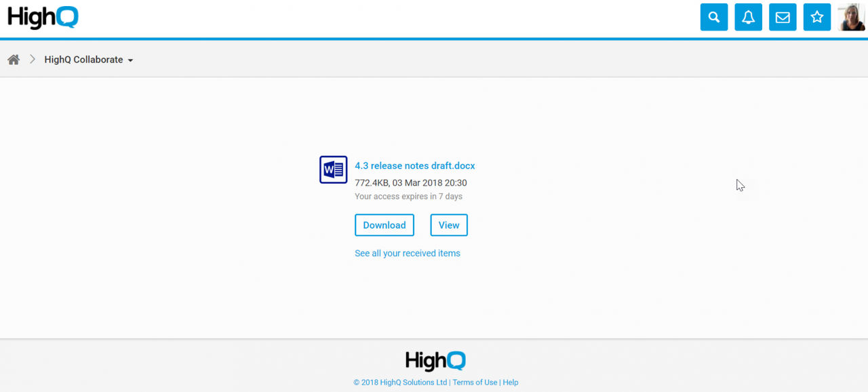868x392 pixels.
Task: Open the 4.3 release notes draft.docx link
Action: tap(415, 165)
